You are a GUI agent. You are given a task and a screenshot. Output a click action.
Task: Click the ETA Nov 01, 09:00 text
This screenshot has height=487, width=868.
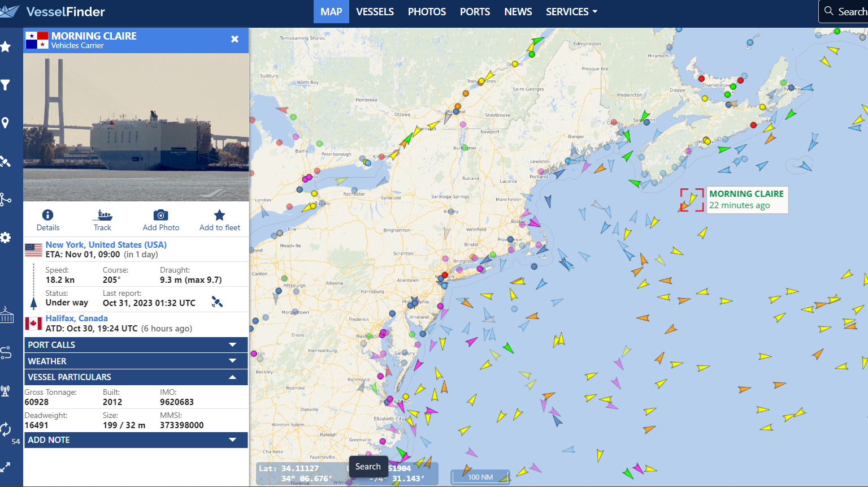[x=83, y=255]
